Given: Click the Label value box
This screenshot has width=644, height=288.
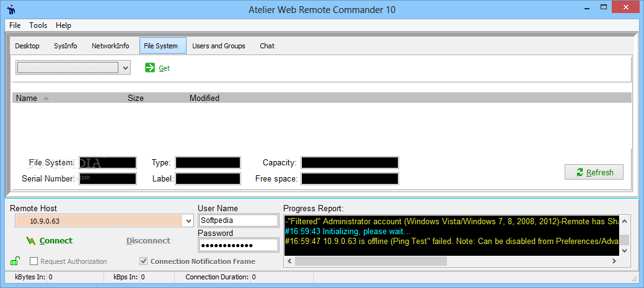Looking at the screenshot, I should click(x=208, y=179).
